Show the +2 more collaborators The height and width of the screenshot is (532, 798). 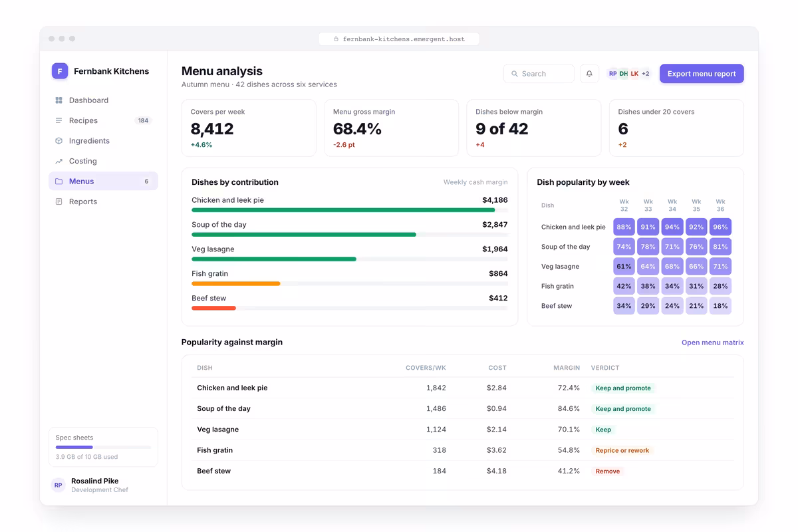(646, 74)
